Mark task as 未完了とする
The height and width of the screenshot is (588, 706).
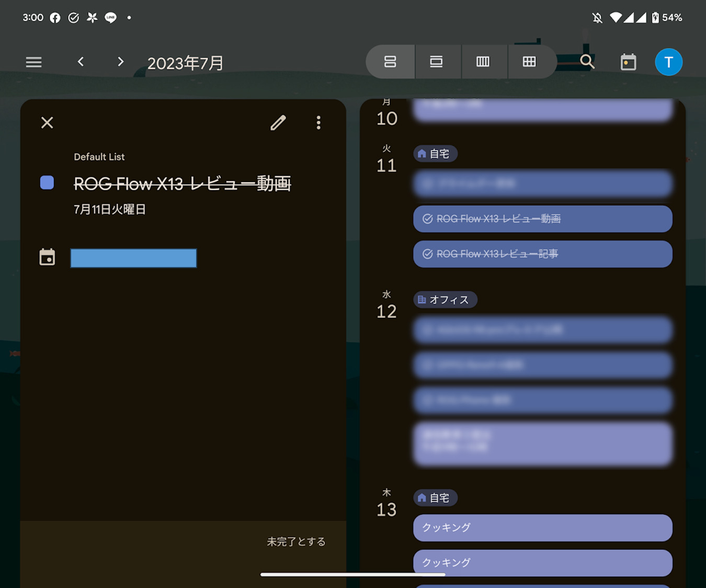[x=296, y=541]
